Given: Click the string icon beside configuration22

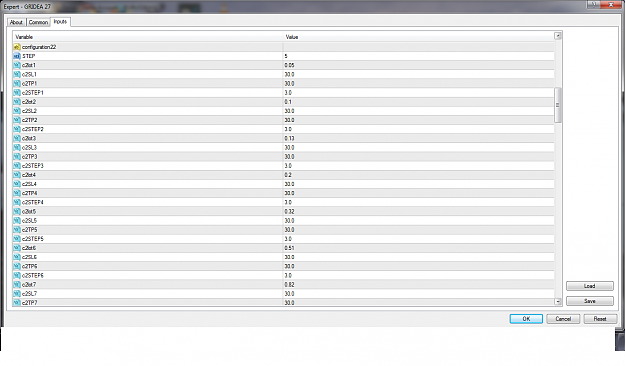Looking at the screenshot, I should 17,47.
